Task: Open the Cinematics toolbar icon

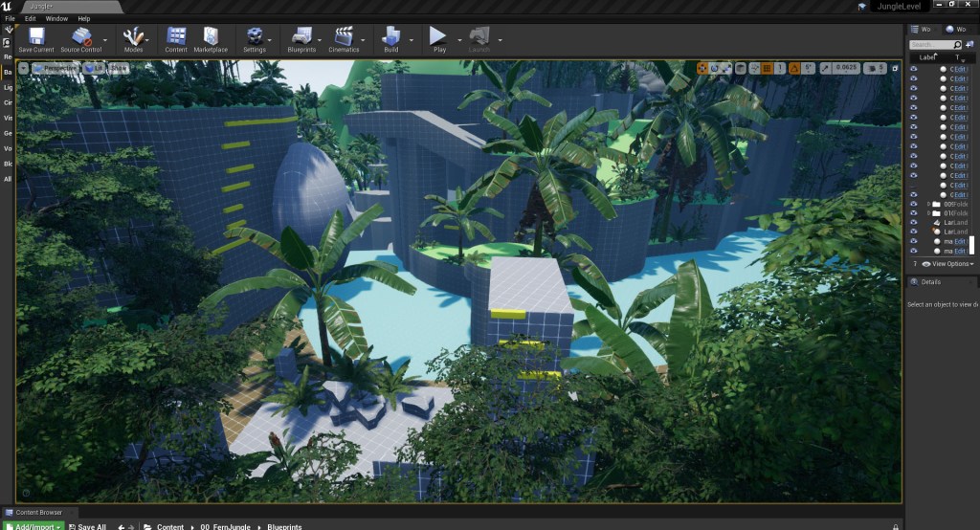Action: coord(344,38)
